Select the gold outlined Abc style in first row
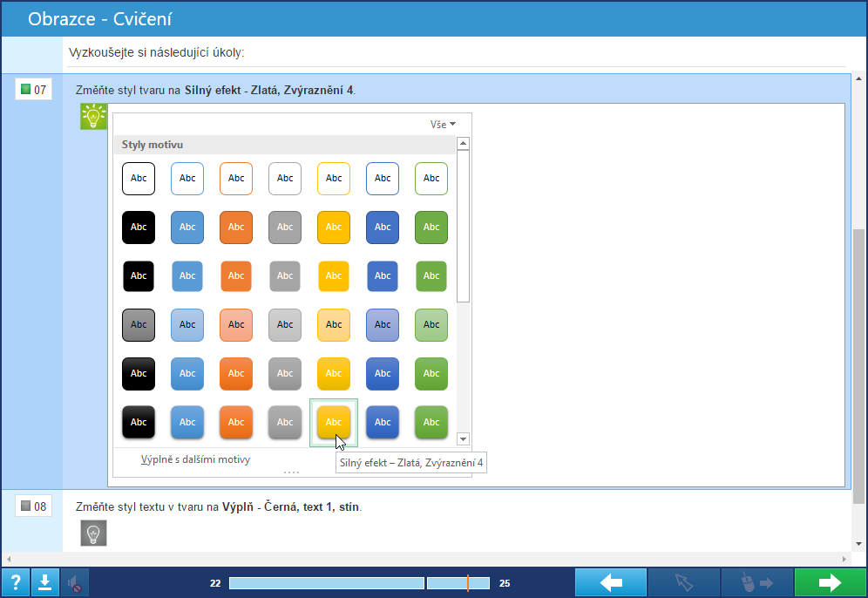The image size is (868, 598). [x=334, y=179]
